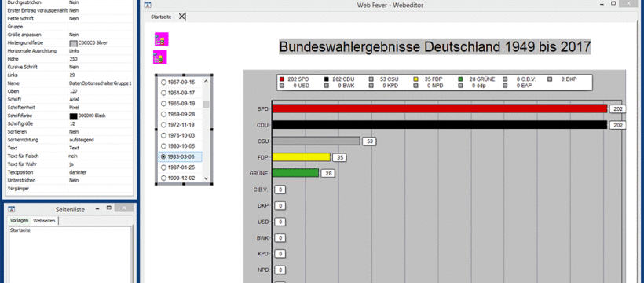Click the Sortierrichtung value aufsteigend
Viewport: 644px width, 283px height.
(x=82, y=140)
